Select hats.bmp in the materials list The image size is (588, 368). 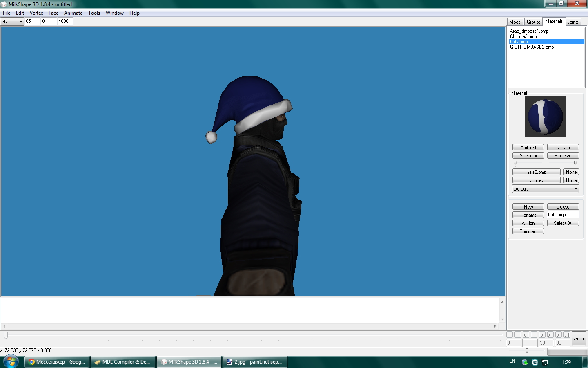pyautogui.click(x=546, y=42)
